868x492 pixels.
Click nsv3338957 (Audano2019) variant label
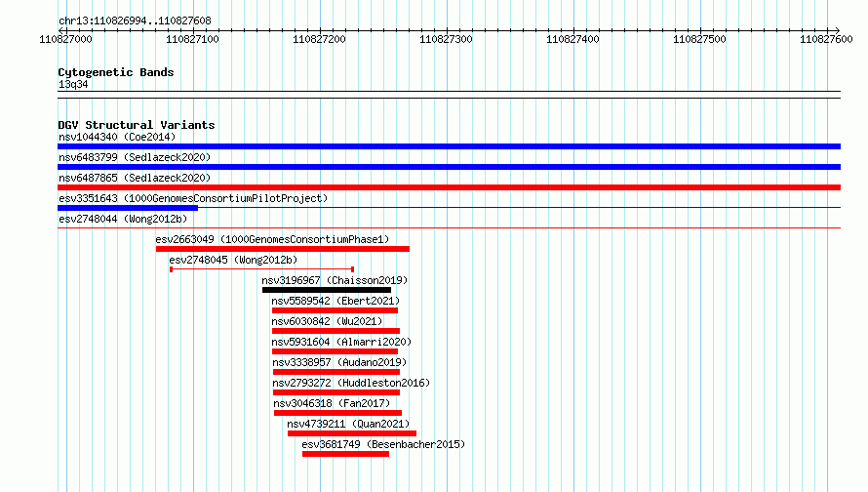tap(339, 362)
